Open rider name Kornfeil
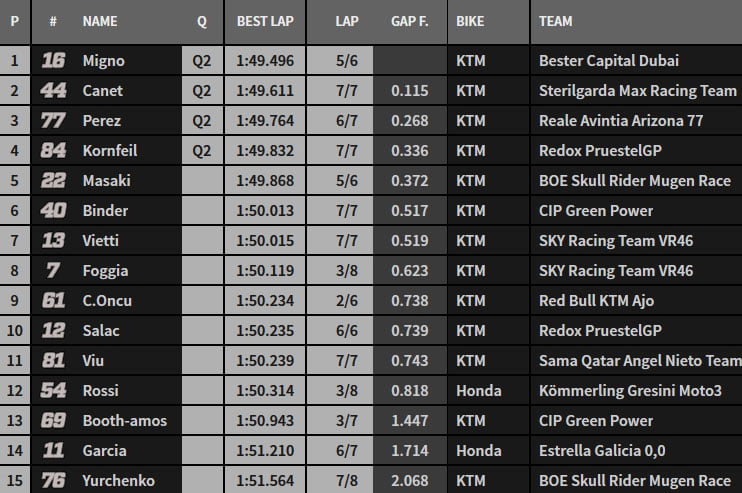The width and height of the screenshot is (742, 493). (x=110, y=151)
